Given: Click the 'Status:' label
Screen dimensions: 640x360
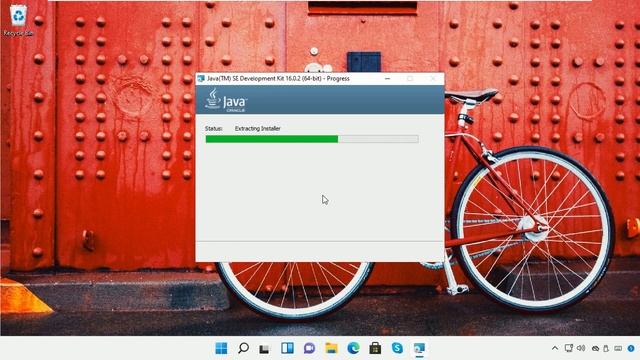Looking at the screenshot, I should coord(213,128).
